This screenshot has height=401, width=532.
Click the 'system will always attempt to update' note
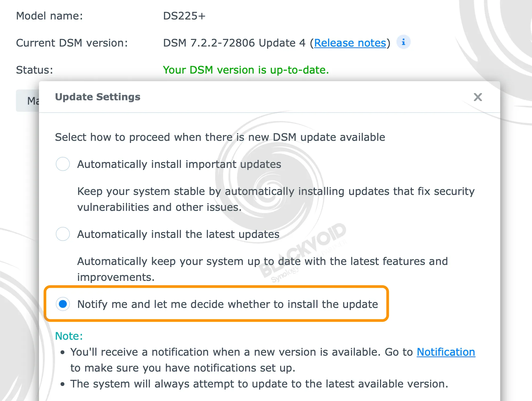tap(259, 384)
